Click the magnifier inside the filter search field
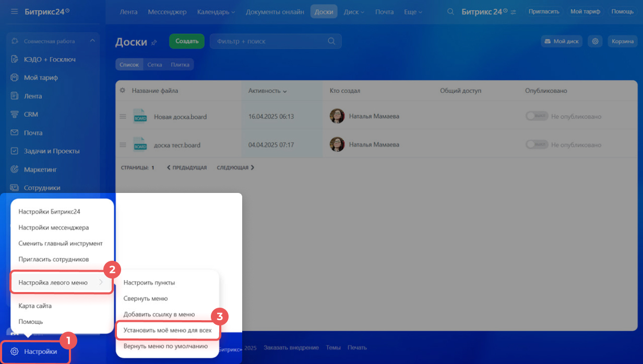This screenshot has width=643, height=364. coord(331,41)
